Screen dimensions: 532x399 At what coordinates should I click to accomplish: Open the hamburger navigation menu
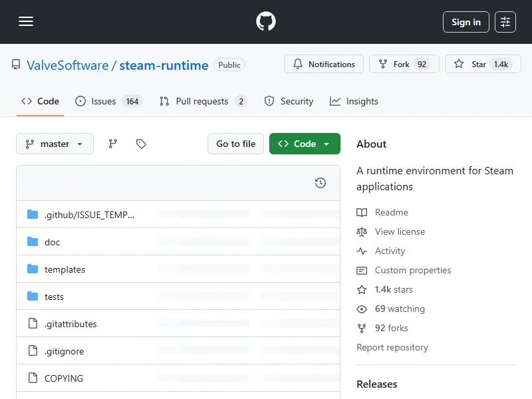click(26, 22)
